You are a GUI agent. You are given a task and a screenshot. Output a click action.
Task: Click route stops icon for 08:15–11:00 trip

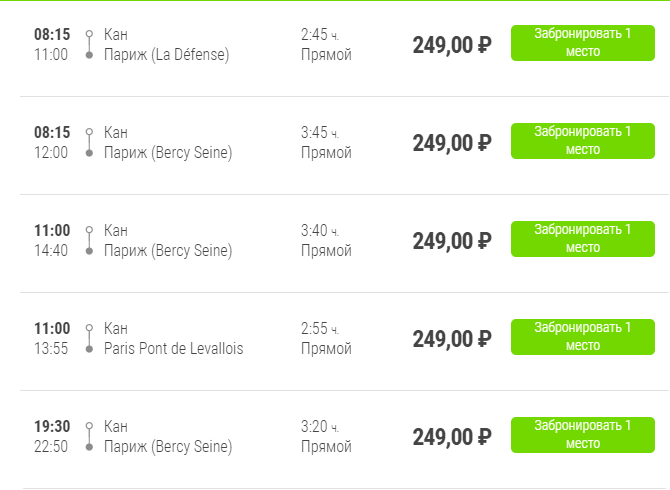pos(88,45)
